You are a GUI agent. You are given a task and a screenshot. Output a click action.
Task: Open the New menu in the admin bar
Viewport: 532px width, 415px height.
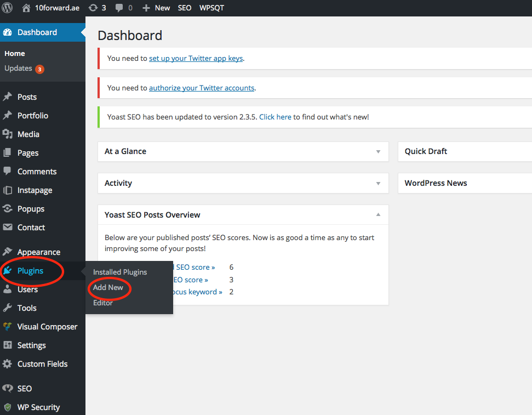coord(162,8)
